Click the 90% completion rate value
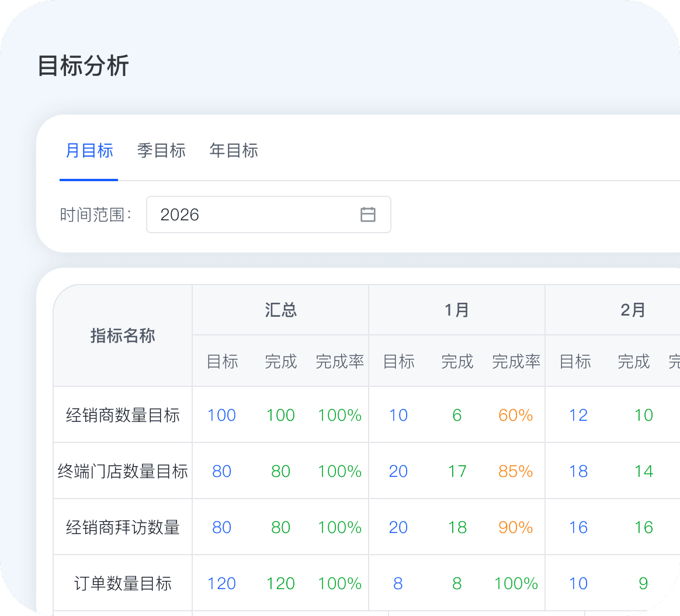 coord(515,528)
